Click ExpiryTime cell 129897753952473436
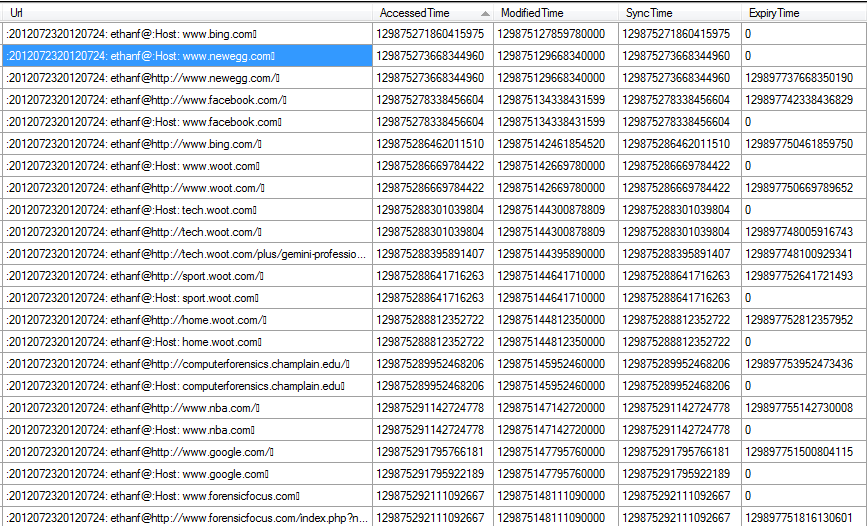The height and width of the screenshot is (526, 867). (x=804, y=364)
